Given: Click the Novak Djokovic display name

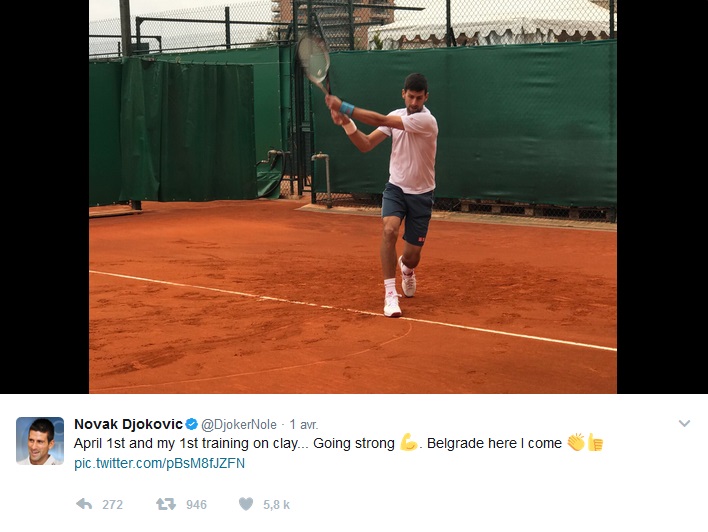Looking at the screenshot, I should pyautogui.click(x=128, y=424).
